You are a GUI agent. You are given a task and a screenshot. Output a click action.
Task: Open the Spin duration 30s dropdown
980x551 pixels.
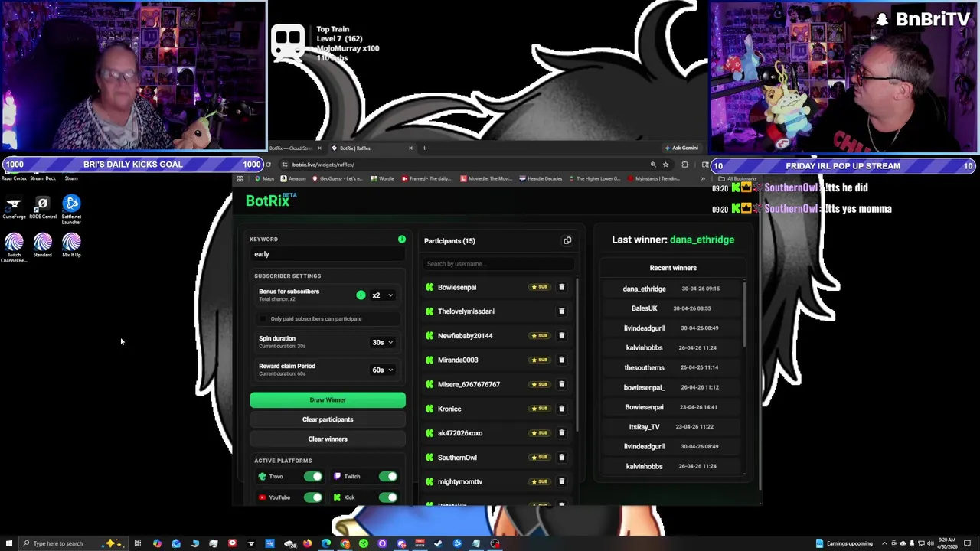[383, 343]
